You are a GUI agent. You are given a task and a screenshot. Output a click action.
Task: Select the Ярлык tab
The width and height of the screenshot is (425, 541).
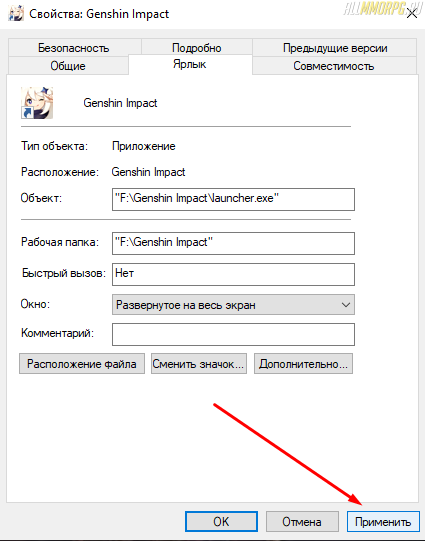(x=190, y=64)
